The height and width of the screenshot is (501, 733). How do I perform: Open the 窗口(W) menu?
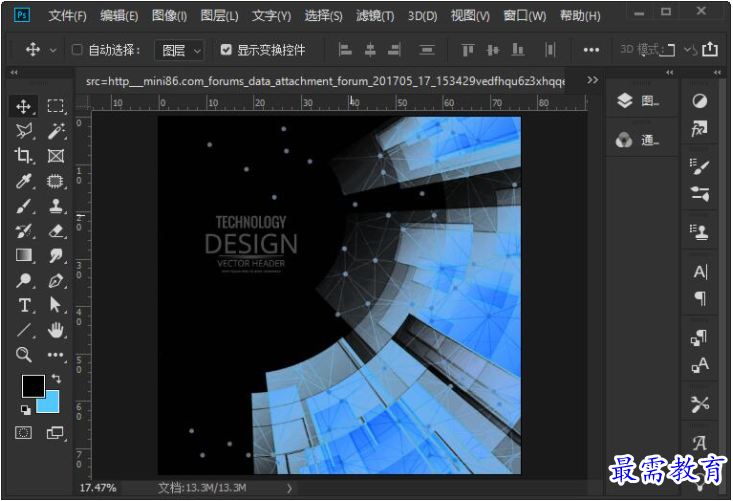tap(525, 16)
